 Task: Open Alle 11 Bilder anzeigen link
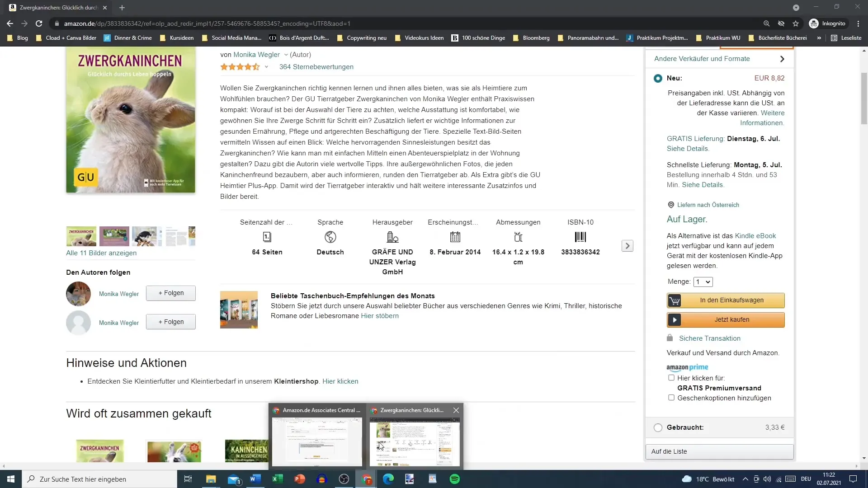click(101, 253)
